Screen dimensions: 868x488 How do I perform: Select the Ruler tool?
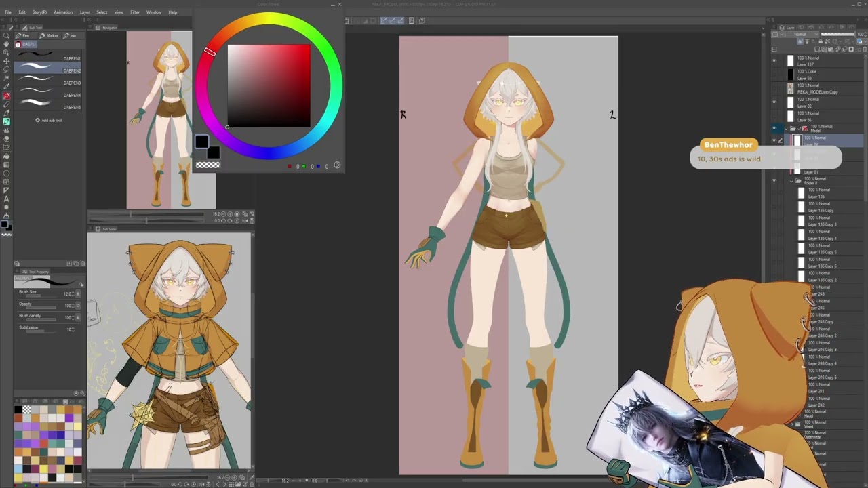point(6,190)
